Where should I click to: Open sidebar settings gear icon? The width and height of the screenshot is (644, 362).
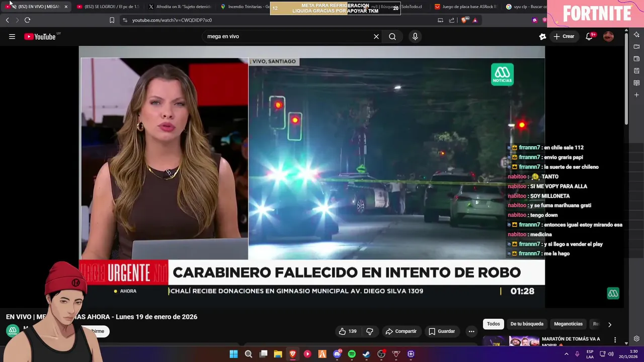coord(636,339)
